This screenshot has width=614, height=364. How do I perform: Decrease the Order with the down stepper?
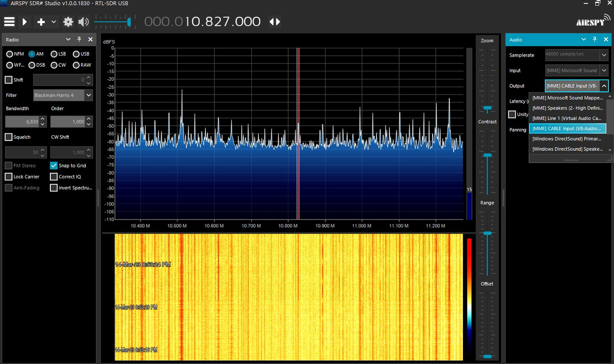coord(89,125)
